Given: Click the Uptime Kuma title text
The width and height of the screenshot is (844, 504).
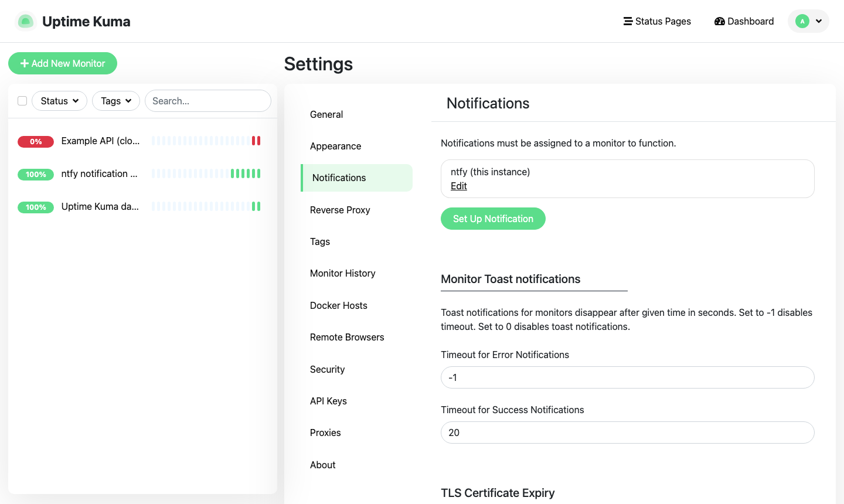Looking at the screenshot, I should [x=86, y=22].
